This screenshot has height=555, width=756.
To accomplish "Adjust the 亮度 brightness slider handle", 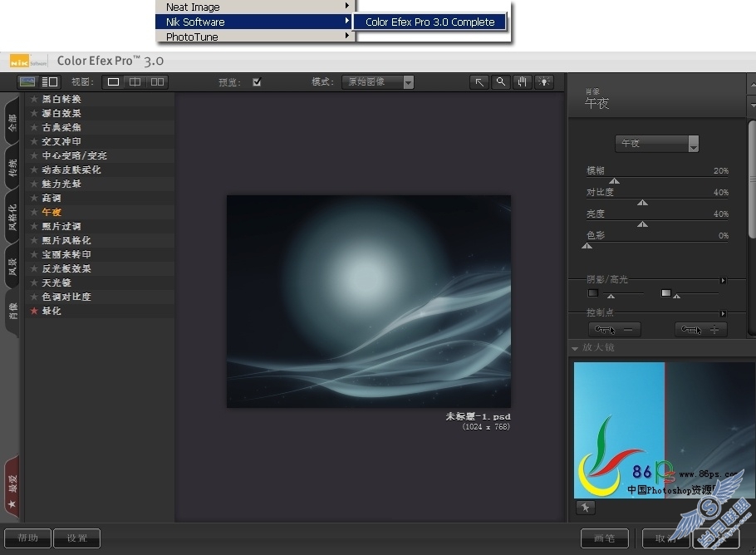I will (x=642, y=224).
